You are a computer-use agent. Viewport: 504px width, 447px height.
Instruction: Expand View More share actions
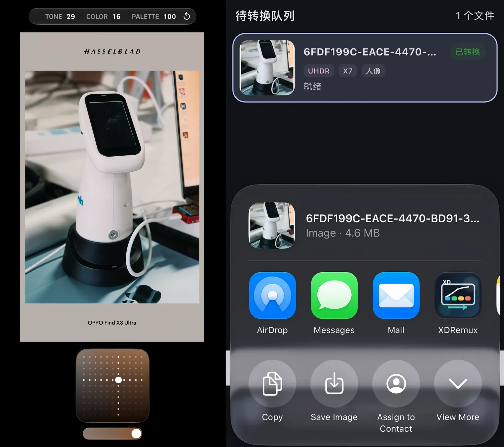click(x=458, y=383)
